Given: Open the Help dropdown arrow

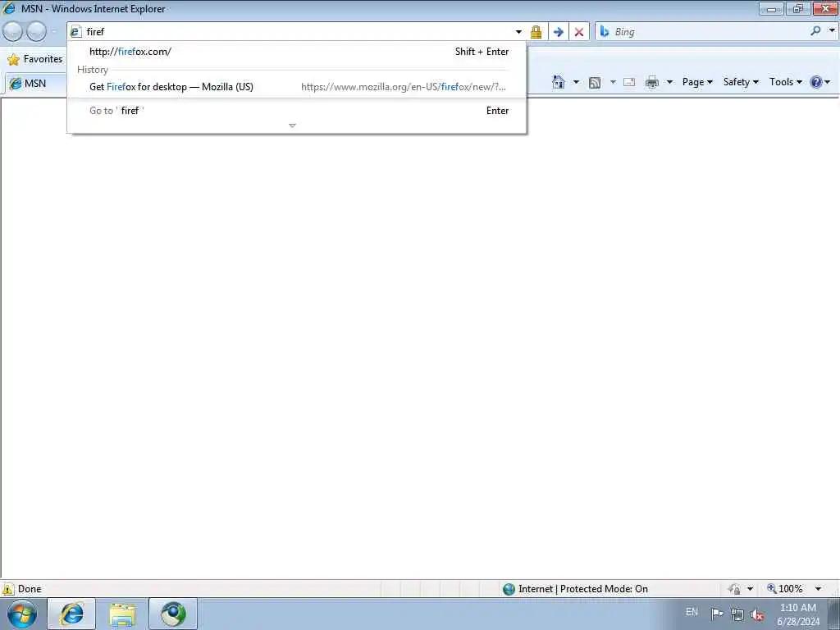Looking at the screenshot, I should click(x=827, y=83).
